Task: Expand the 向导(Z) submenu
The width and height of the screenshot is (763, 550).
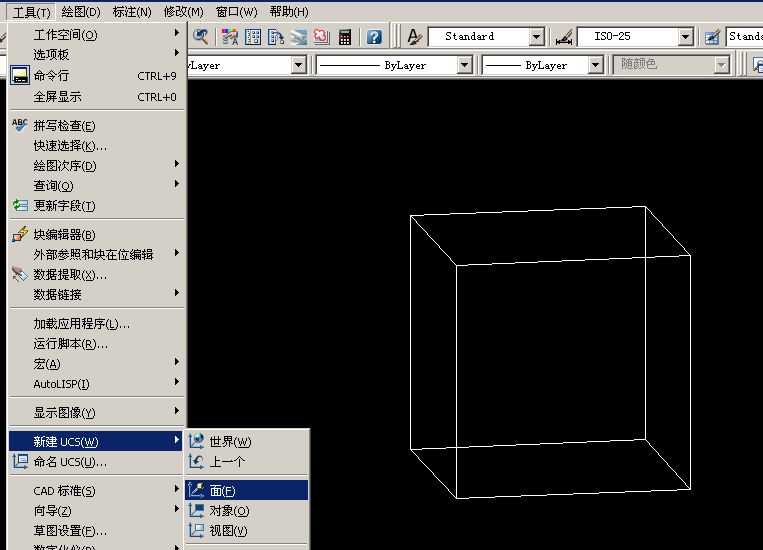Action: tap(97, 511)
